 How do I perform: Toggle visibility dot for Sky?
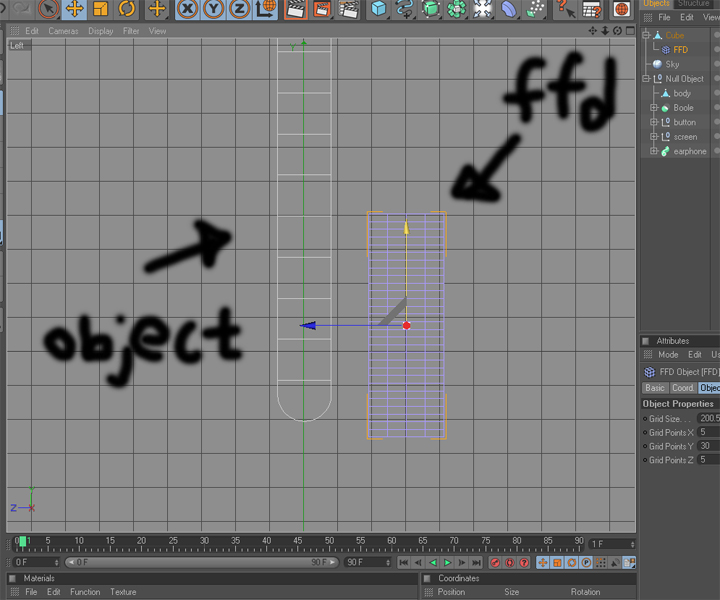click(717, 64)
